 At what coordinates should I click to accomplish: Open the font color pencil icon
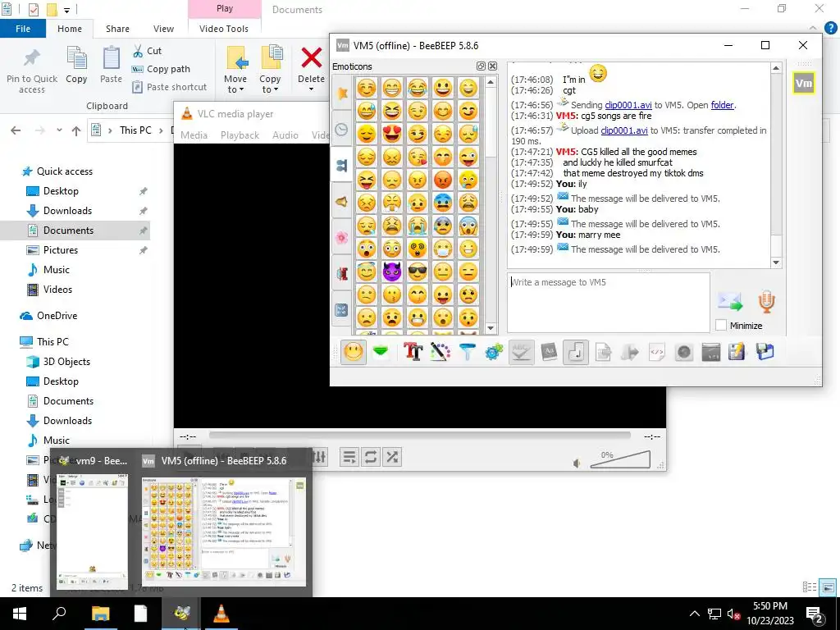[440, 353]
